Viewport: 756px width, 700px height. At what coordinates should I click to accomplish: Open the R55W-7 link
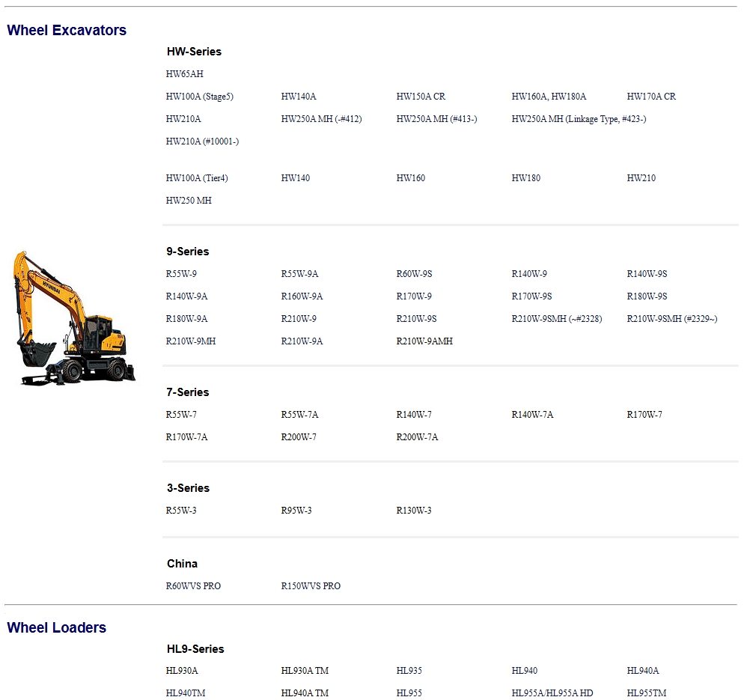click(181, 415)
